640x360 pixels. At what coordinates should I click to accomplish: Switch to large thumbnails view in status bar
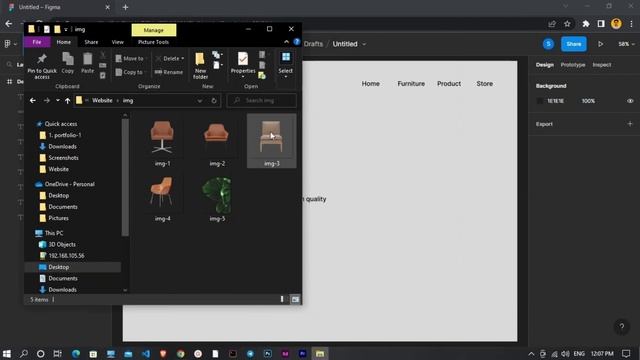295,300
